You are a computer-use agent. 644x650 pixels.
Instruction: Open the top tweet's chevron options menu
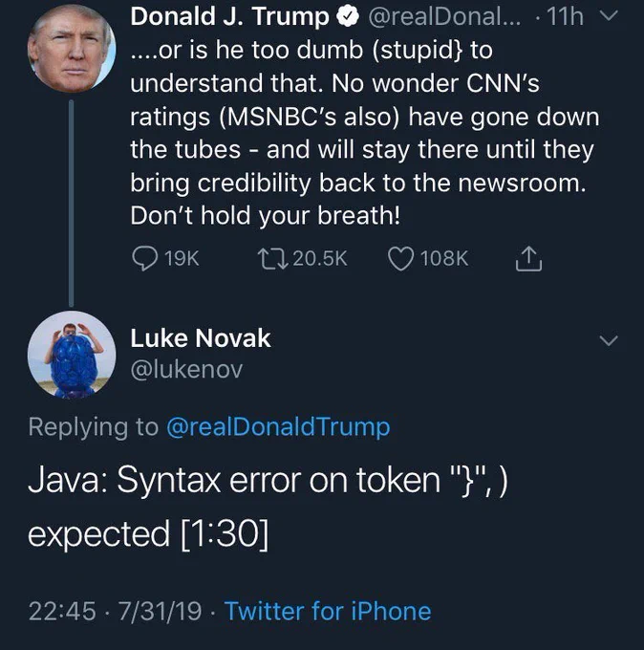(609, 15)
